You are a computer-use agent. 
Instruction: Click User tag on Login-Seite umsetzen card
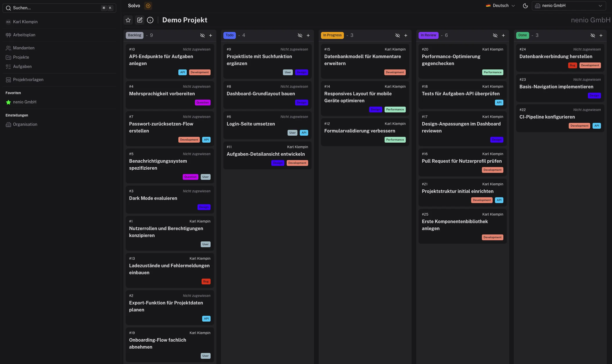pyautogui.click(x=292, y=133)
